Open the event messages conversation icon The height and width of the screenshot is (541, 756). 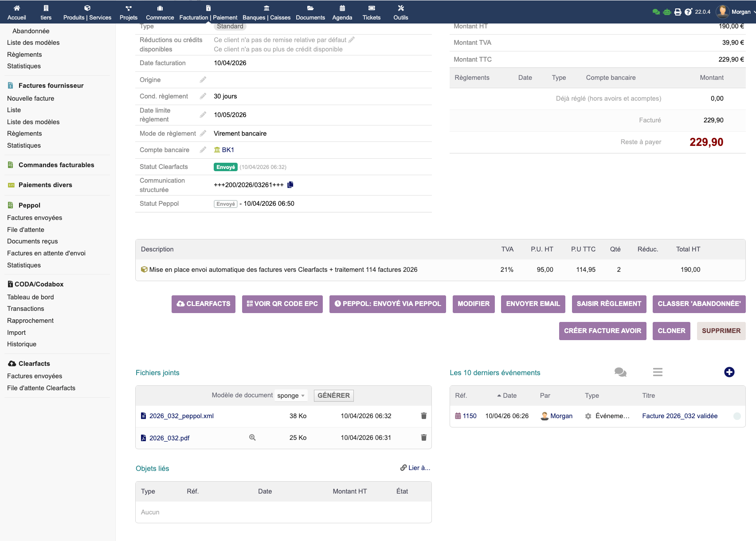click(x=620, y=372)
